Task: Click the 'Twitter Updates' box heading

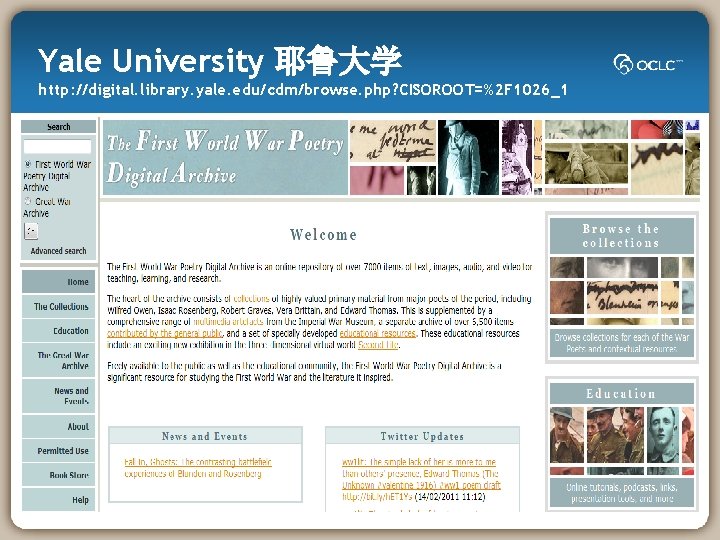Action: pyautogui.click(x=422, y=436)
